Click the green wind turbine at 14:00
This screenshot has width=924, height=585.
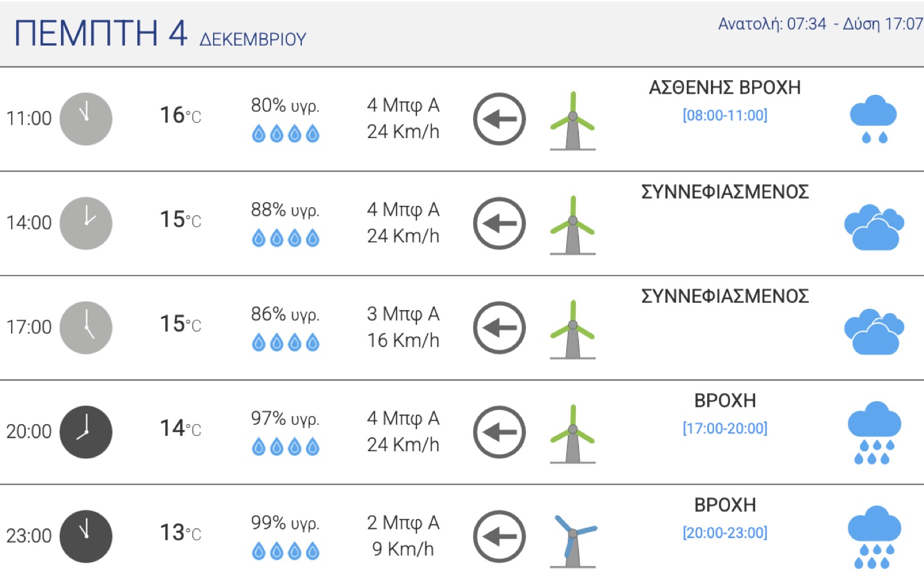[x=573, y=224]
